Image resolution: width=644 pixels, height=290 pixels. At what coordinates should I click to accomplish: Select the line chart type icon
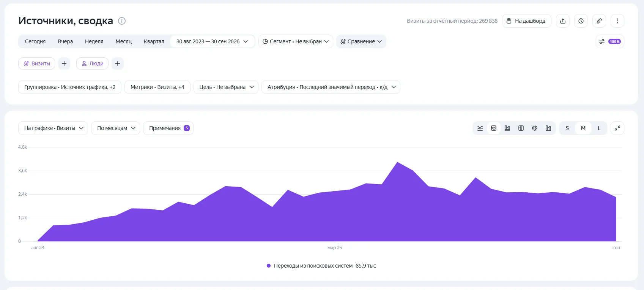(480, 128)
